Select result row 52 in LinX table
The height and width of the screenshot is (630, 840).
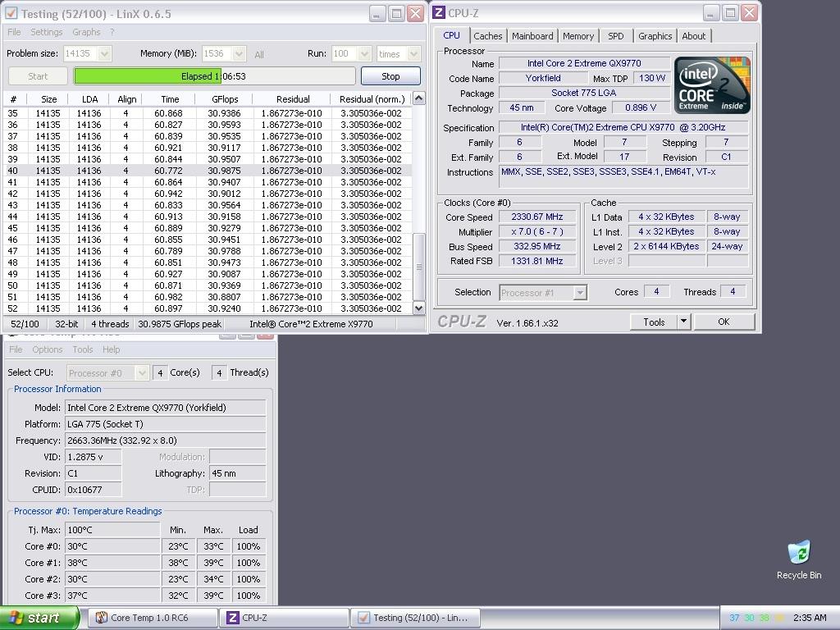point(208,308)
